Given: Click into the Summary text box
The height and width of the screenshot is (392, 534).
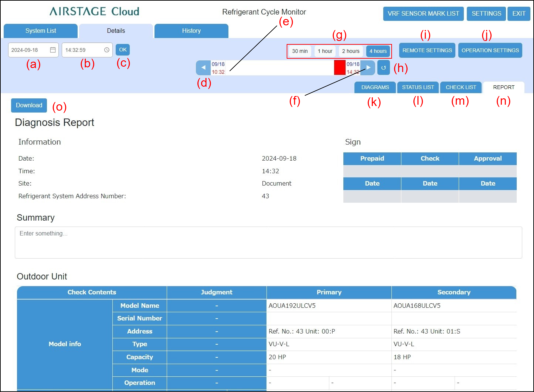Looking at the screenshot, I should (268, 243).
